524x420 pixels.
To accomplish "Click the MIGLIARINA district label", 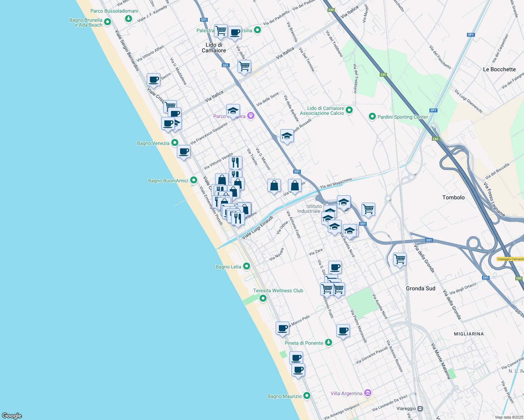I will pyautogui.click(x=469, y=334).
